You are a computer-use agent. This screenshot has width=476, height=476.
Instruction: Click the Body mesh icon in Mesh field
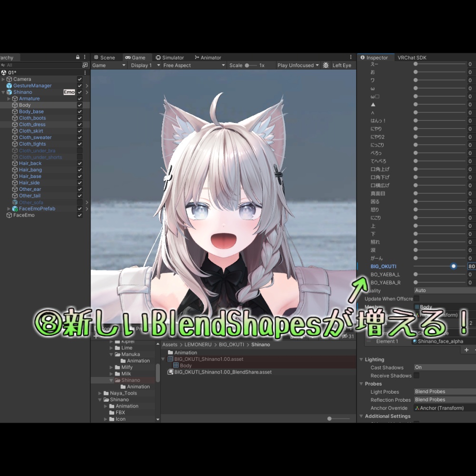coord(417,307)
